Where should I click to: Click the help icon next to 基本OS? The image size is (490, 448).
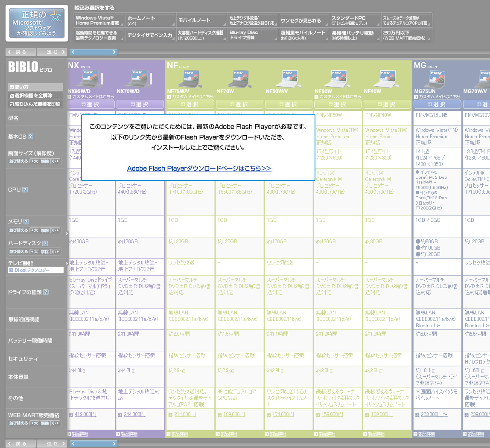point(30,137)
